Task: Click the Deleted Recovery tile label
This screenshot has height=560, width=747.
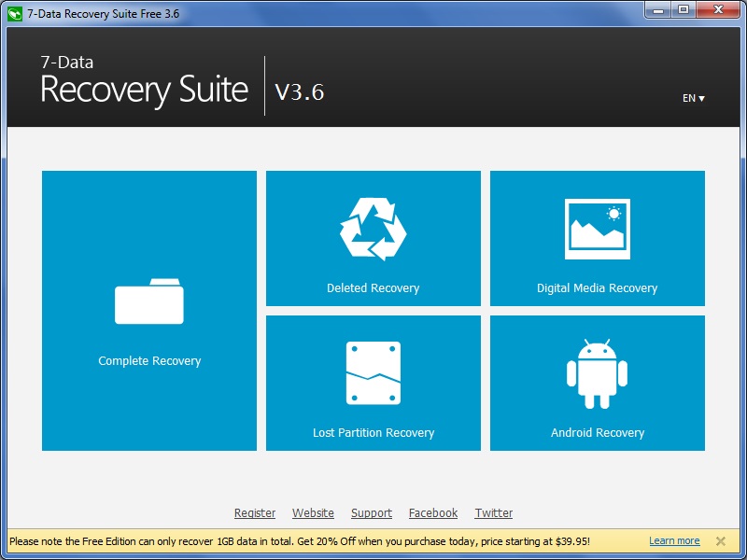Action: [373, 287]
